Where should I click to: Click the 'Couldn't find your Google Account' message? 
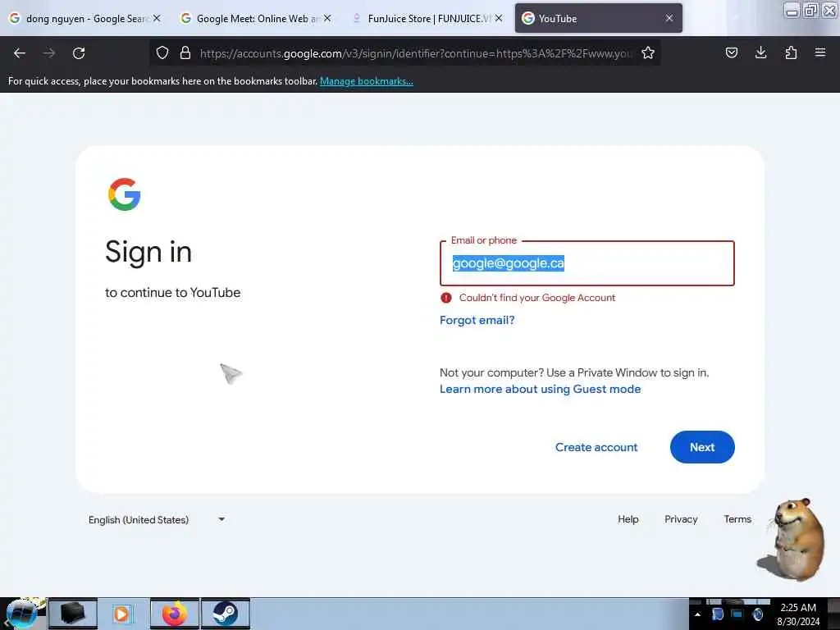(537, 298)
